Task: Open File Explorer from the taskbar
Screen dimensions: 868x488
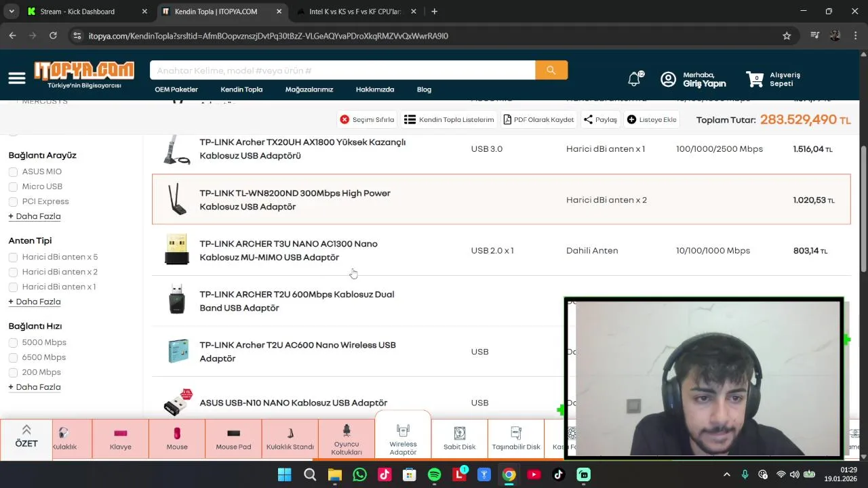Action: click(x=335, y=474)
